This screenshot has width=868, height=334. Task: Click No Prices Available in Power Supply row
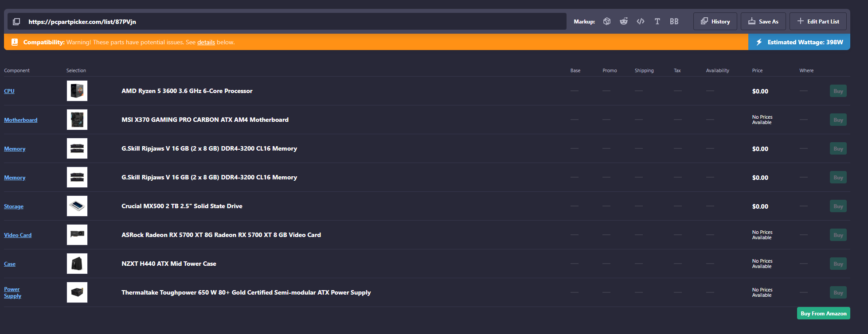pos(762,292)
